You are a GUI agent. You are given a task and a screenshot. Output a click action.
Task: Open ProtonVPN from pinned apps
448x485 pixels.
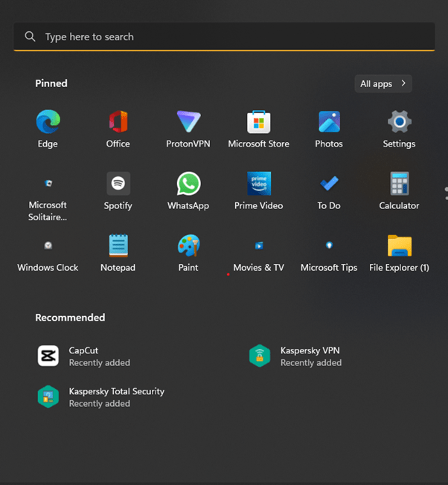[188, 129]
